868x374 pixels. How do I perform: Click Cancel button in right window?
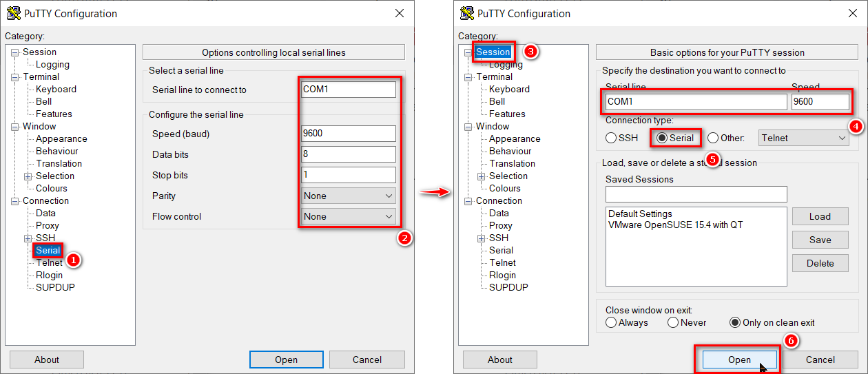[x=820, y=360]
